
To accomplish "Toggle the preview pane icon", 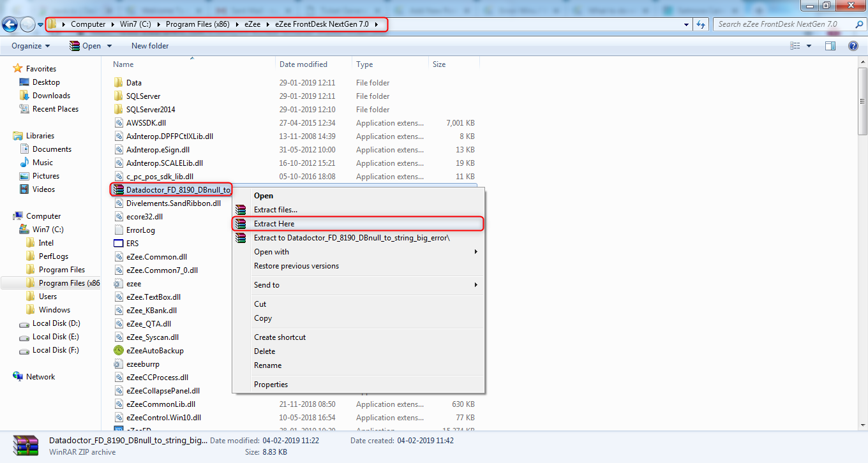I will tap(830, 46).
